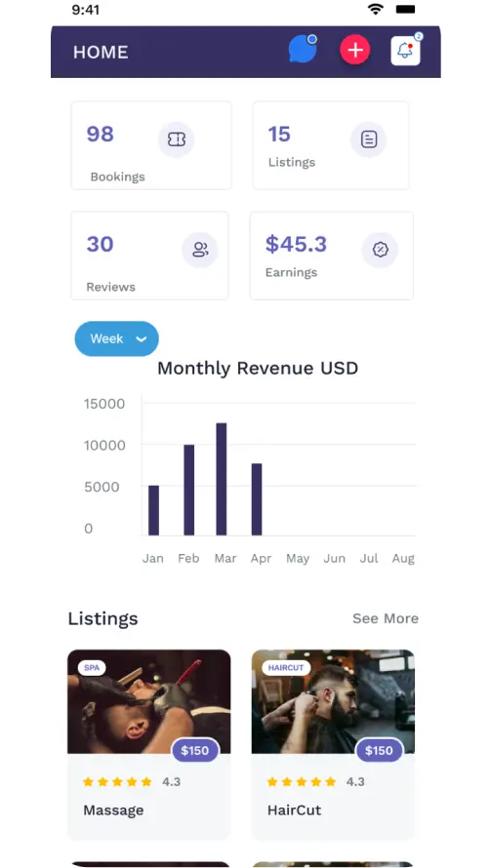
Task: Click the February revenue bar
Action: [x=189, y=490]
